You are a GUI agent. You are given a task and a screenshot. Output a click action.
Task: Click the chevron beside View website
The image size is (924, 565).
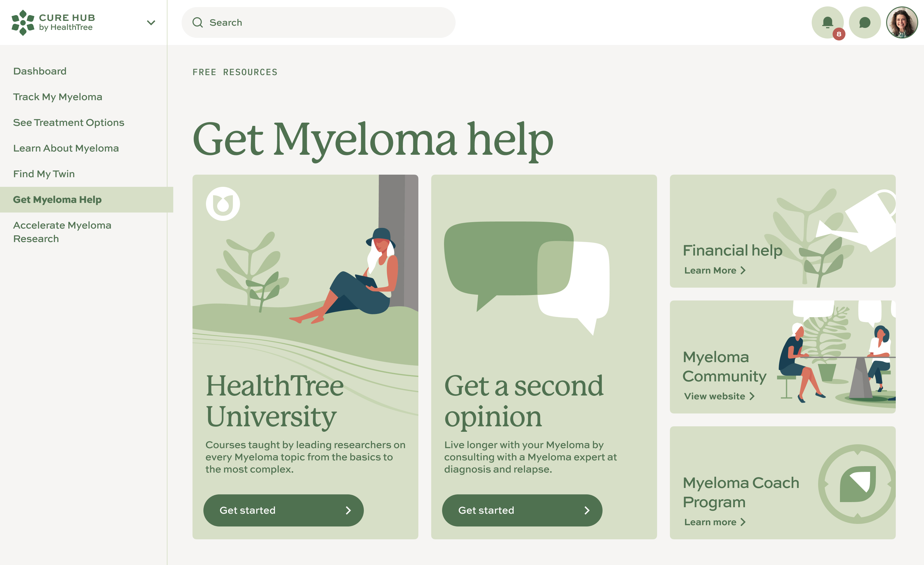751,396
